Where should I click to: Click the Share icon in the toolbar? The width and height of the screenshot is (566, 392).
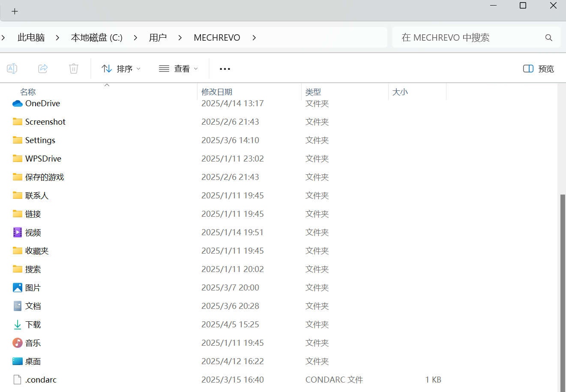[42, 69]
